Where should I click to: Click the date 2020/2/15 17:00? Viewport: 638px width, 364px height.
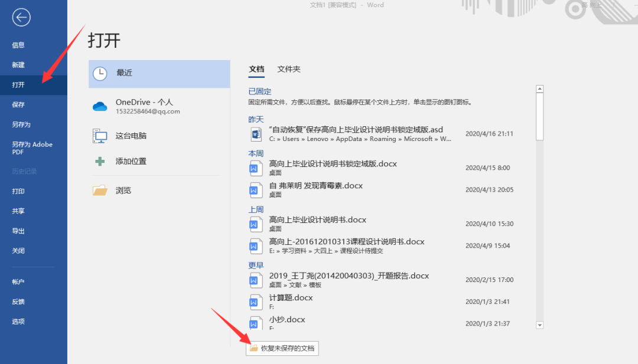[x=489, y=280]
